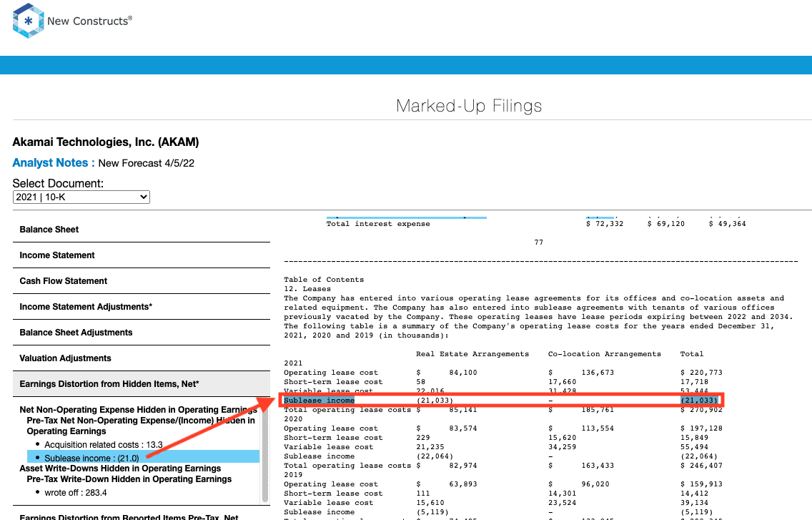Viewport: 812px width, 520px height.
Task: Click the New Forecast 4/5/22 note text
Action: 146,163
